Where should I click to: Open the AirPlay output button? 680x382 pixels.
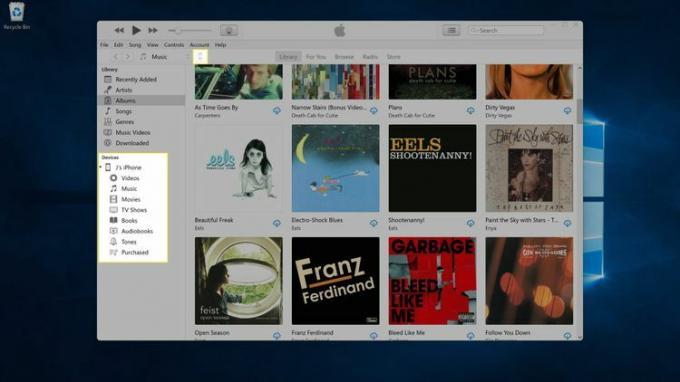pyautogui.click(x=229, y=30)
